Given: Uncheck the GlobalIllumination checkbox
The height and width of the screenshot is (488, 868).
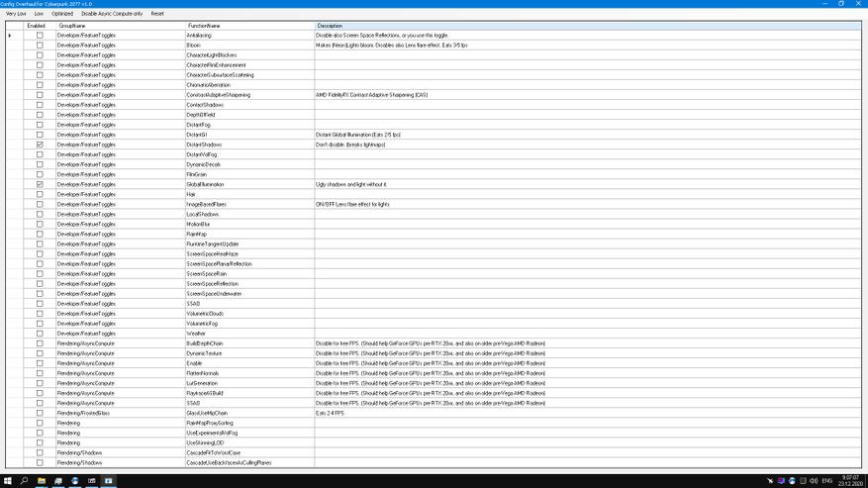Looking at the screenshot, I should (x=40, y=184).
